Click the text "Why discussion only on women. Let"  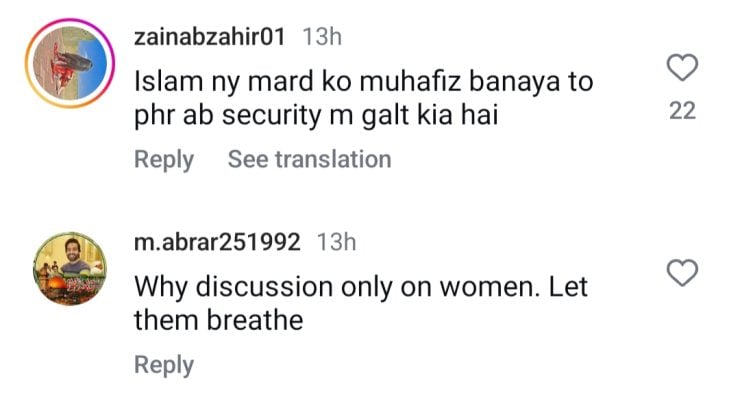click(361, 287)
